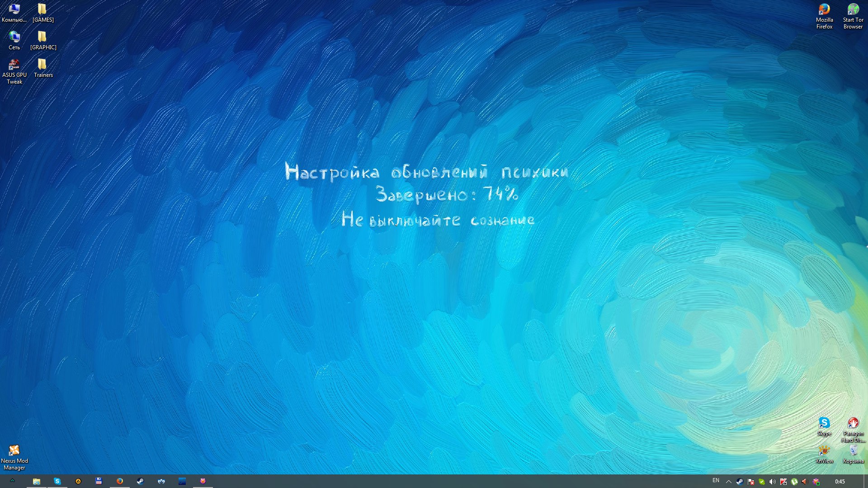868x488 pixels.
Task: Select the Trainers folder icon
Action: (42, 65)
